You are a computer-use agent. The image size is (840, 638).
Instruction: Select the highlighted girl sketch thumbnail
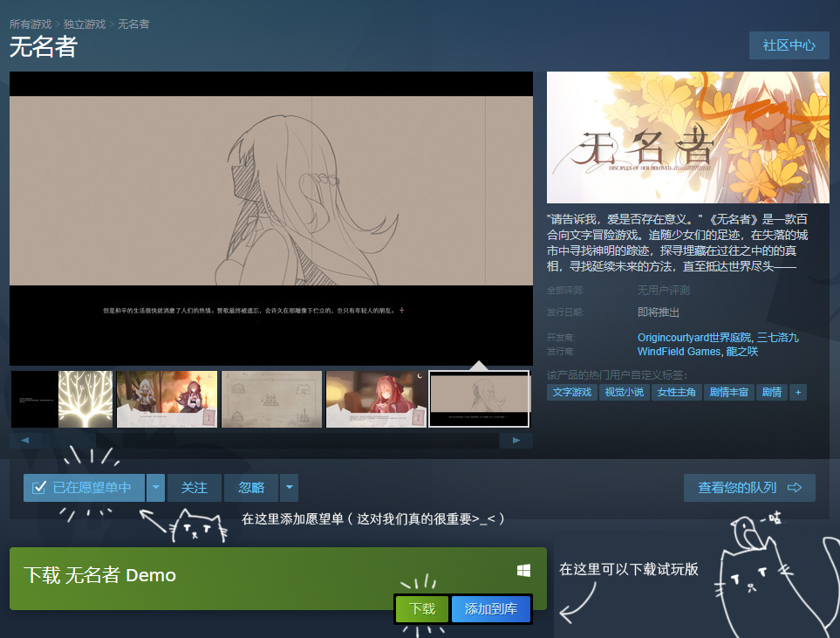point(480,399)
